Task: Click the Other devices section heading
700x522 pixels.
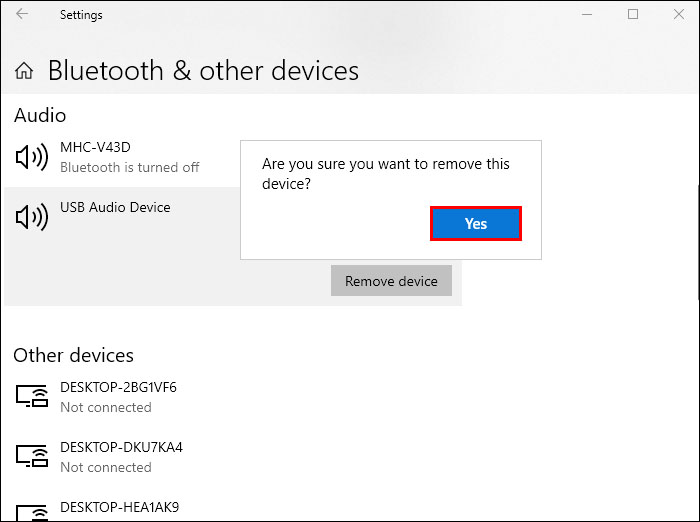Action: [73, 355]
